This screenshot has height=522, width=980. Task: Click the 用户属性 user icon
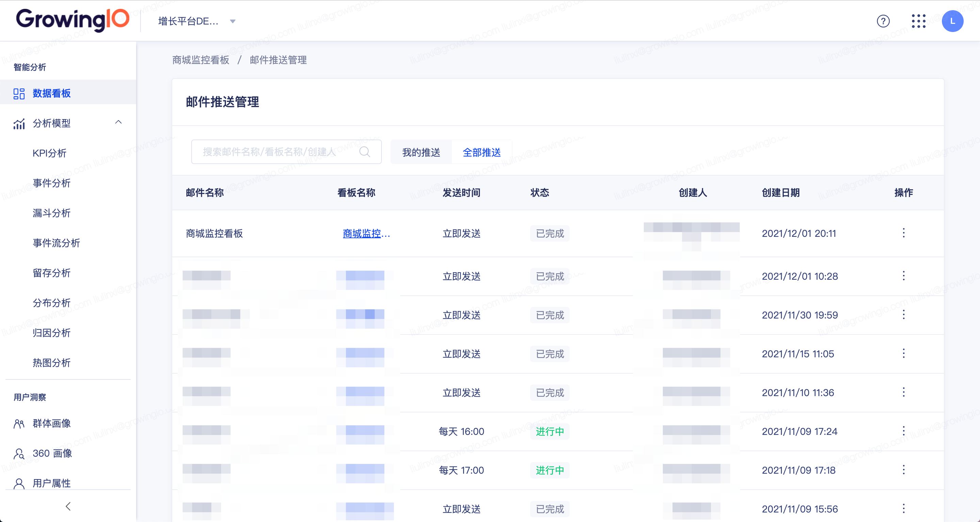coord(19,484)
